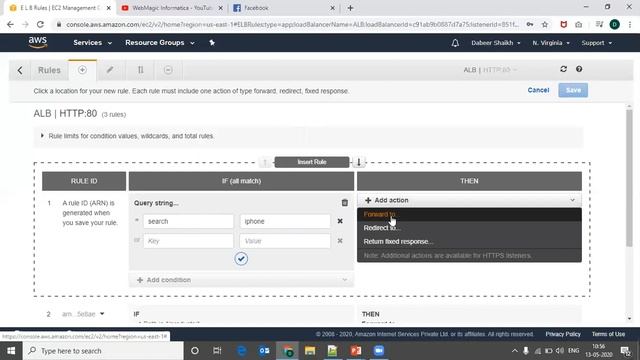
Task: Open the Windows Start menu
Action: coord(11,351)
